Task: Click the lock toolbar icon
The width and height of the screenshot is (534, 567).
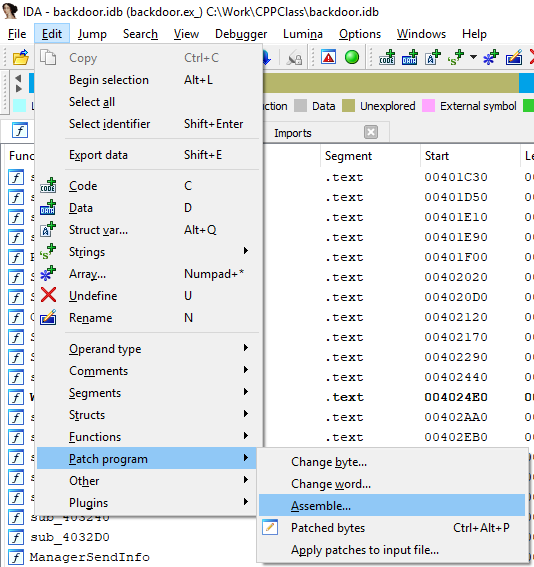Action: pyautogui.click(x=295, y=57)
